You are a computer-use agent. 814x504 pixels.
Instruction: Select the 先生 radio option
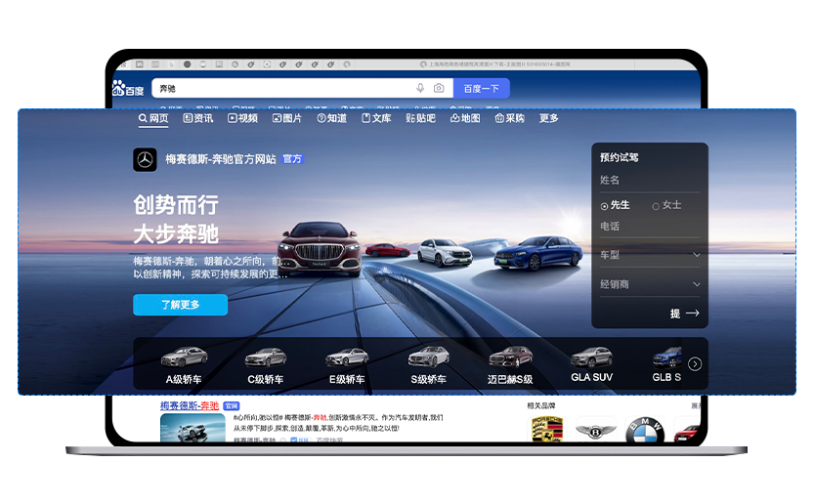(605, 206)
